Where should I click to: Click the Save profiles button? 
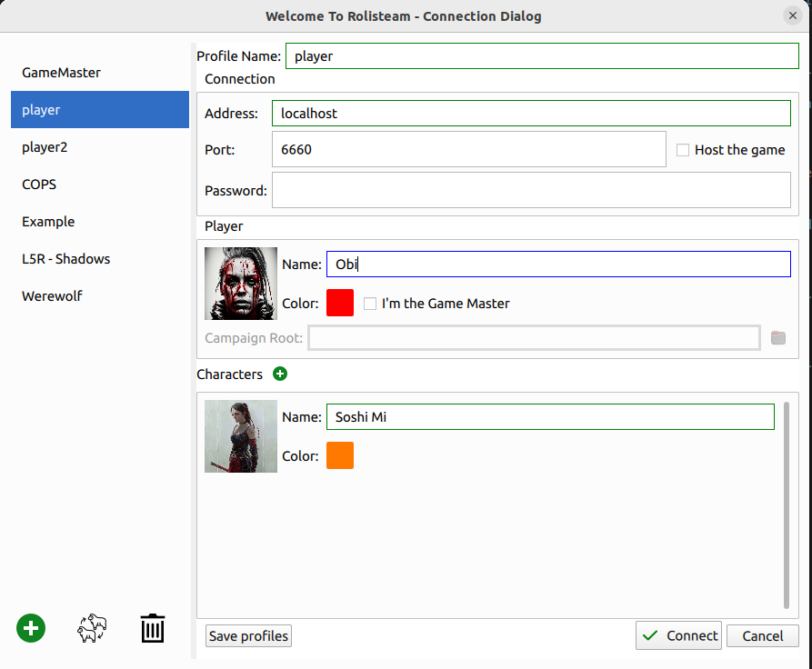[x=248, y=636]
